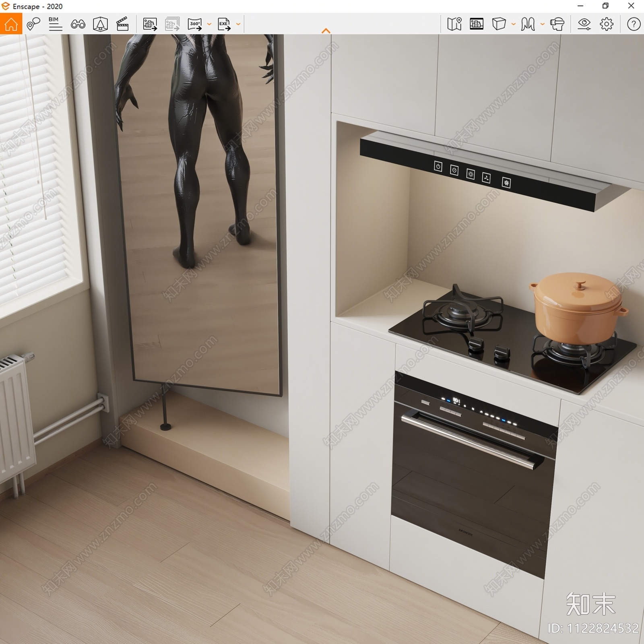Screen dimensions: 644x644
Task: Toggle safe frame display
Action: [x=477, y=24]
